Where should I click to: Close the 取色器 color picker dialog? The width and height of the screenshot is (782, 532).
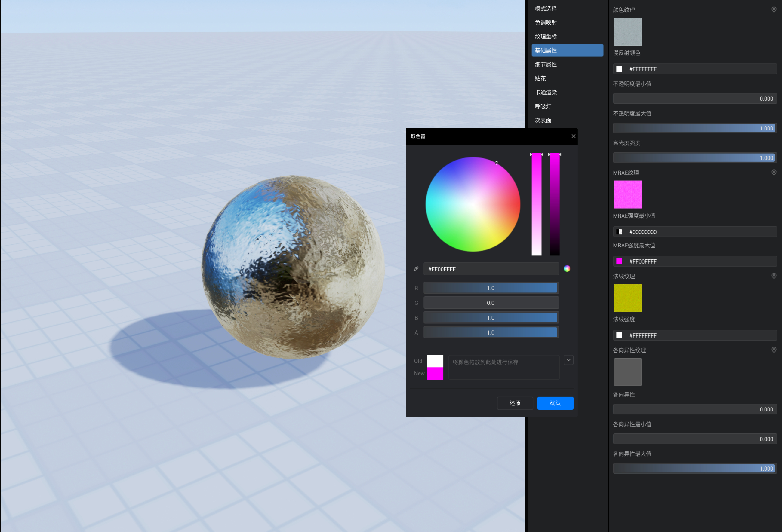pyautogui.click(x=573, y=136)
